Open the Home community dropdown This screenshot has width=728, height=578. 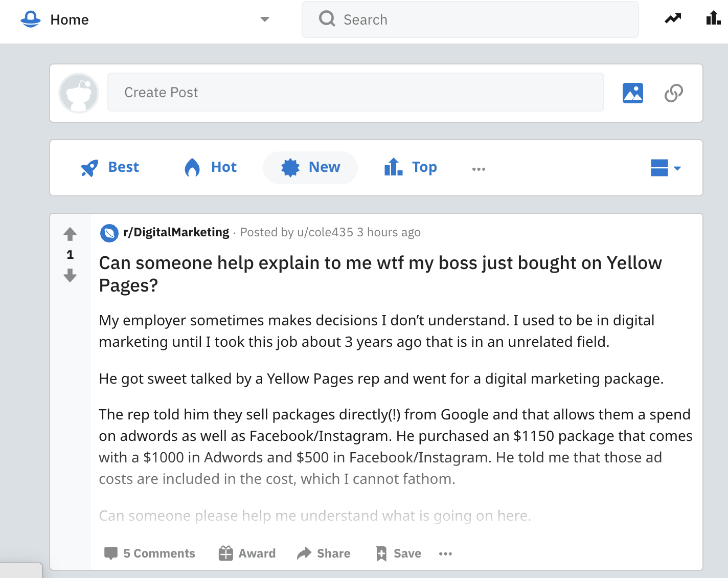264,19
